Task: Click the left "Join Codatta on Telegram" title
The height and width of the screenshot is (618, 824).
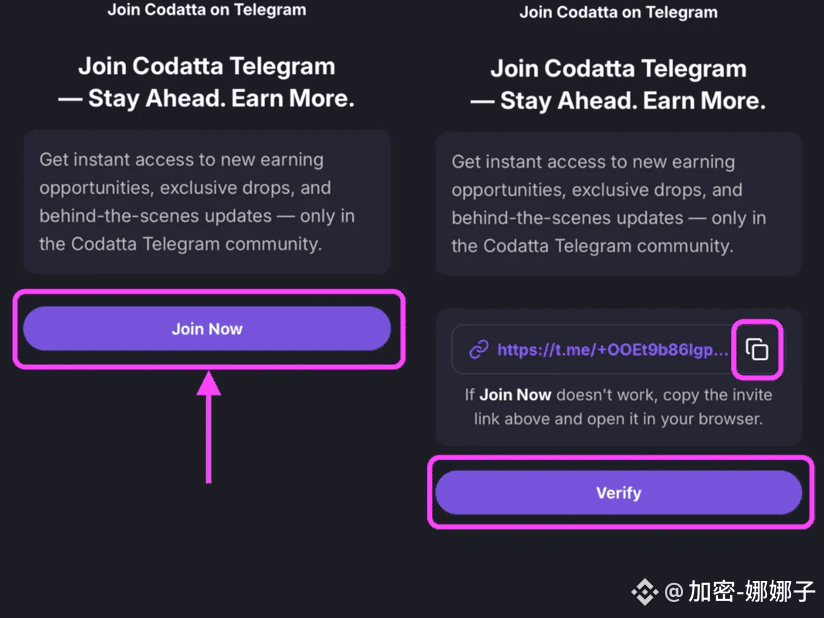Action: click(x=207, y=9)
